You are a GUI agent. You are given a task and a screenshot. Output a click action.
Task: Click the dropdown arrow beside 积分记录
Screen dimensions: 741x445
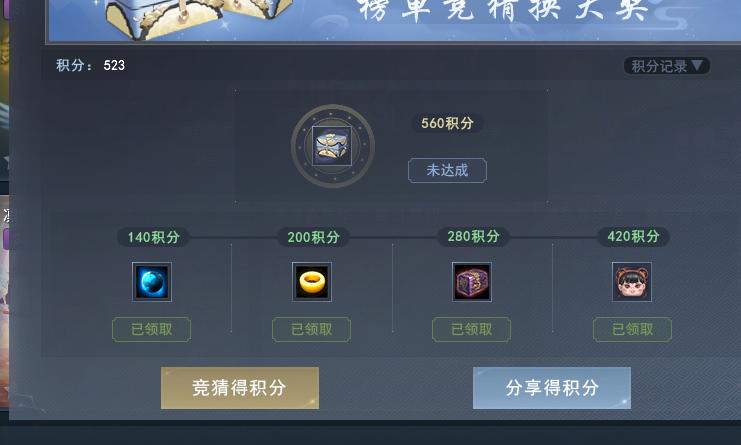coord(697,65)
